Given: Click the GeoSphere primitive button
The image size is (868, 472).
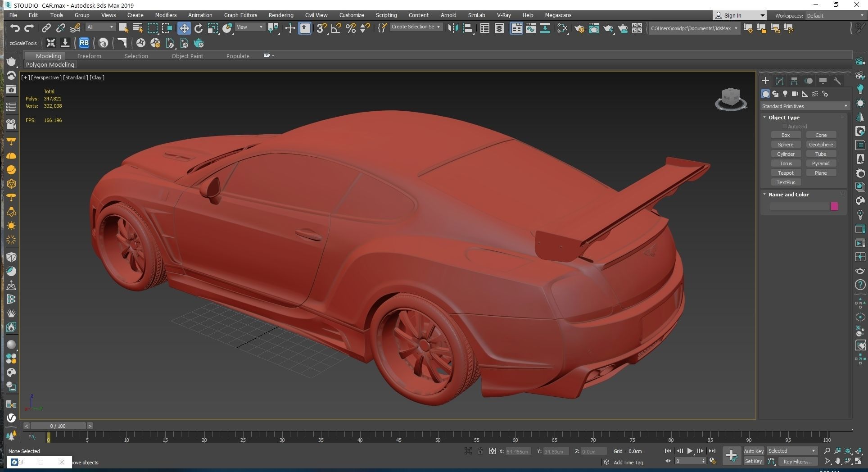Looking at the screenshot, I should [x=821, y=145].
